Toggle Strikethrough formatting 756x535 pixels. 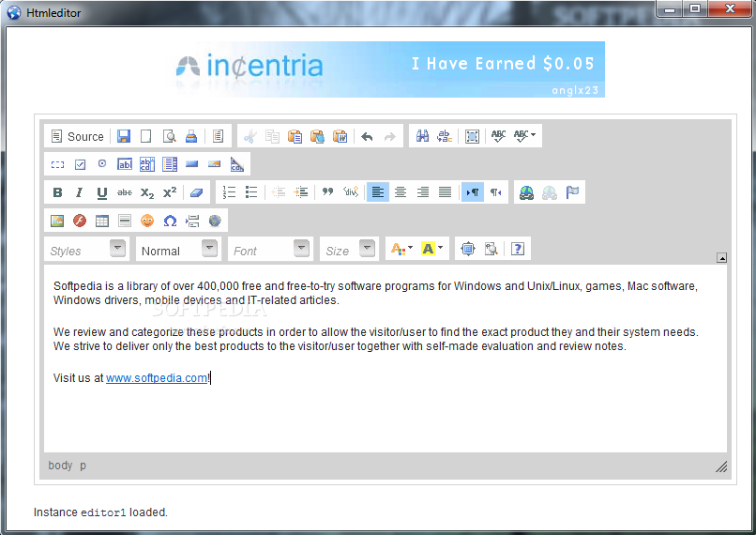click(125, 192)
